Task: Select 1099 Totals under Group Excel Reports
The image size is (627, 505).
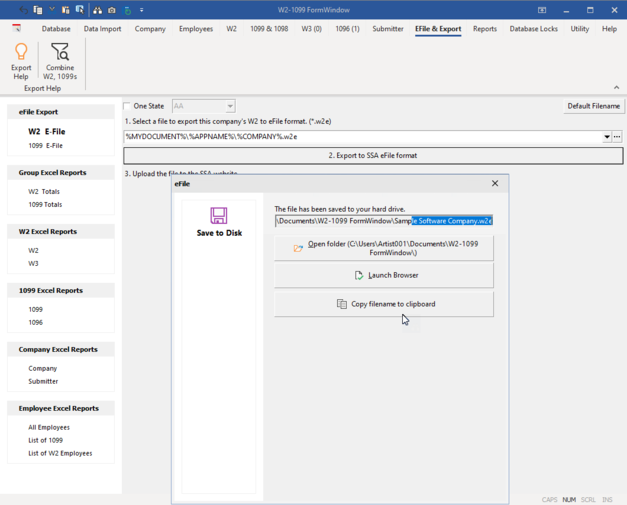Action: click(45, 205)
